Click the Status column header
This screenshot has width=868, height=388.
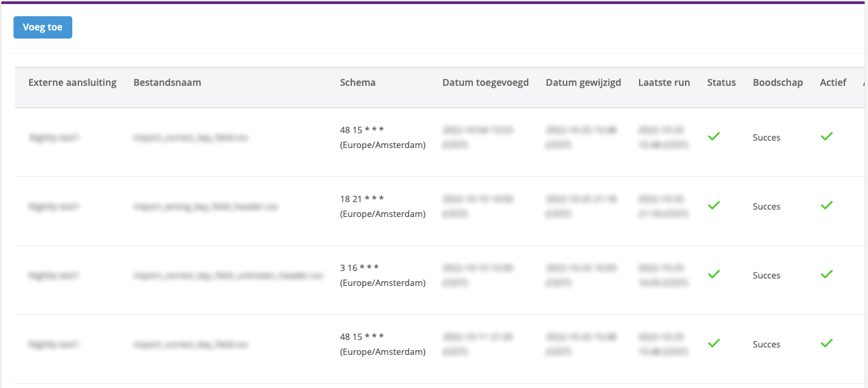[721, 82]
